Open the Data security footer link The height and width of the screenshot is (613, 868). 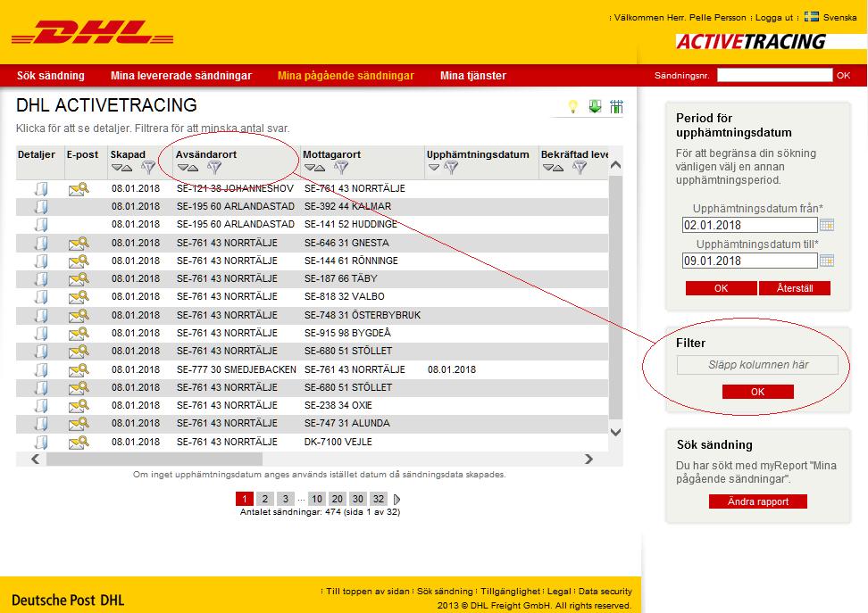[x=605, y=592]
